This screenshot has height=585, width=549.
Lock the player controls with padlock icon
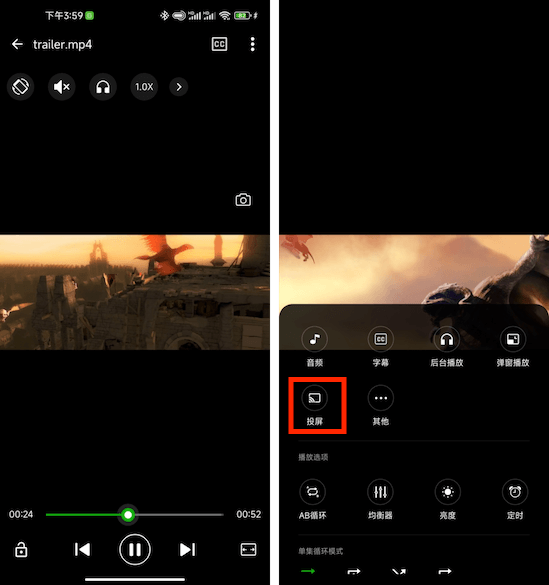click(21, 550)
